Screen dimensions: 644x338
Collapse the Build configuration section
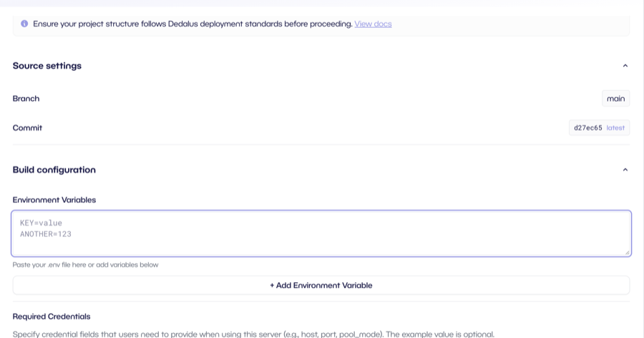coord(625,170)
